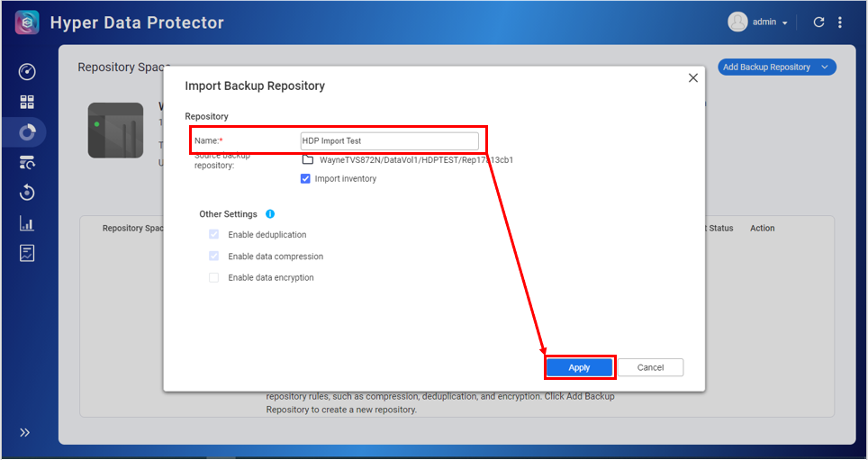Open the Overview gauge sidebar icon

click(x=27, y=72)
